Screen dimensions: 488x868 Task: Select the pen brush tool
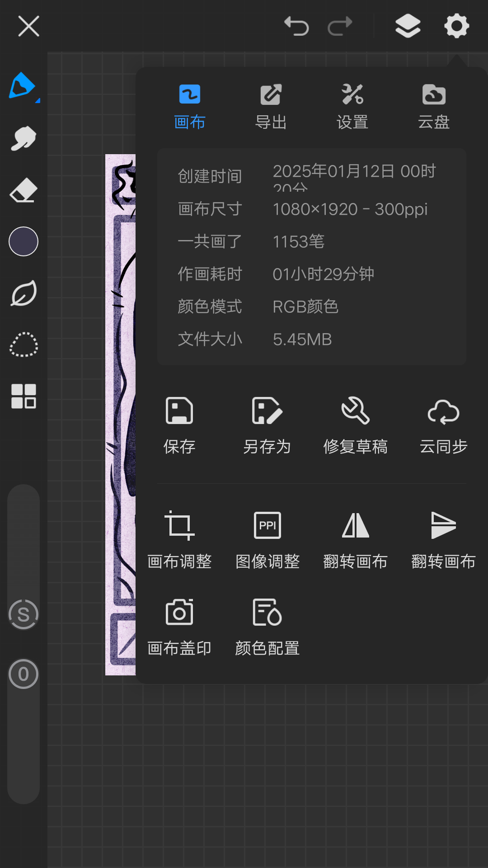(x=23, y=86)
